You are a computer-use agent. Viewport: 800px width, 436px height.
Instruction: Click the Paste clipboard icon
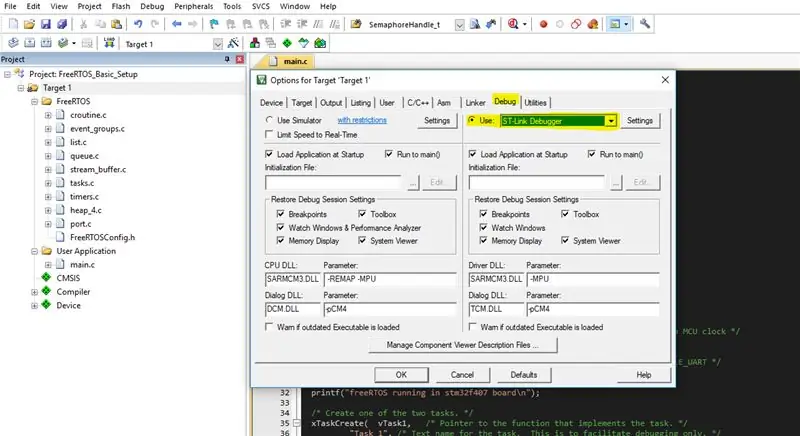tap(116, 24)
